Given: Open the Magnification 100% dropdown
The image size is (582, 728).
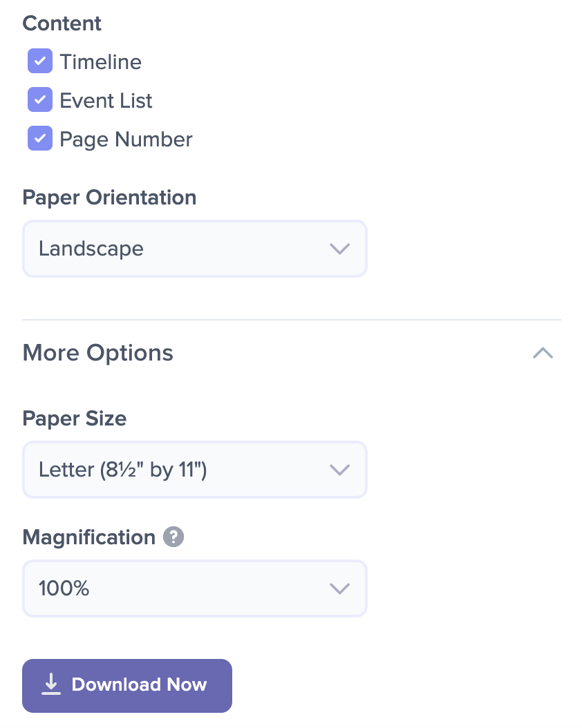Looking at the screenshot, I should pyautogui.click(x=195, y=588).
